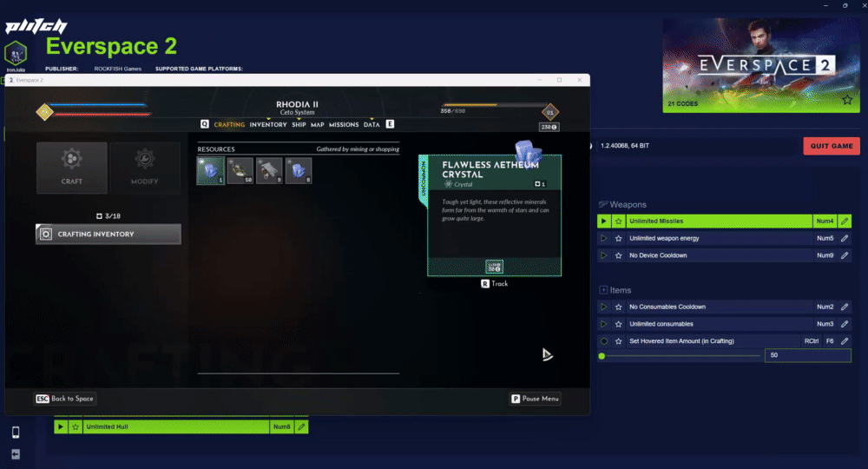
Task: Favorite Unlimited weapon energy with the star
Action: (x=618, y=238)
